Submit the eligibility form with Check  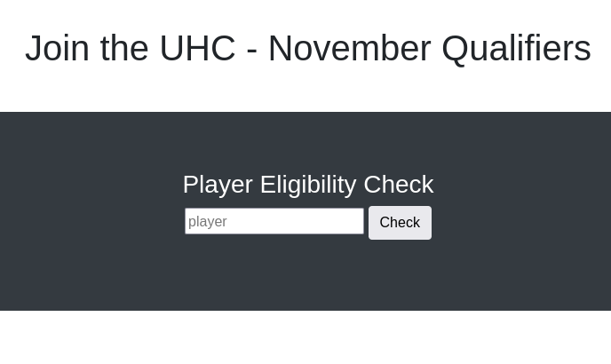(x=400, y=223)
